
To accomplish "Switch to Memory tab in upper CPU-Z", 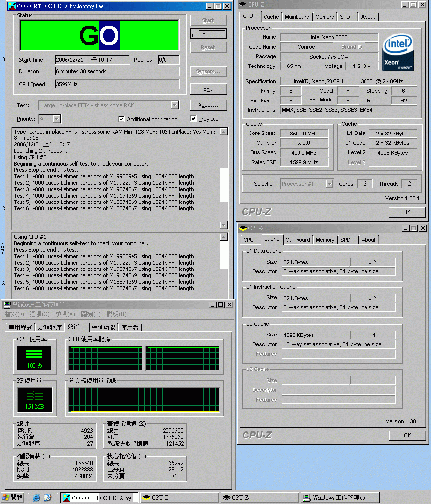I will [x=325, y=17].
